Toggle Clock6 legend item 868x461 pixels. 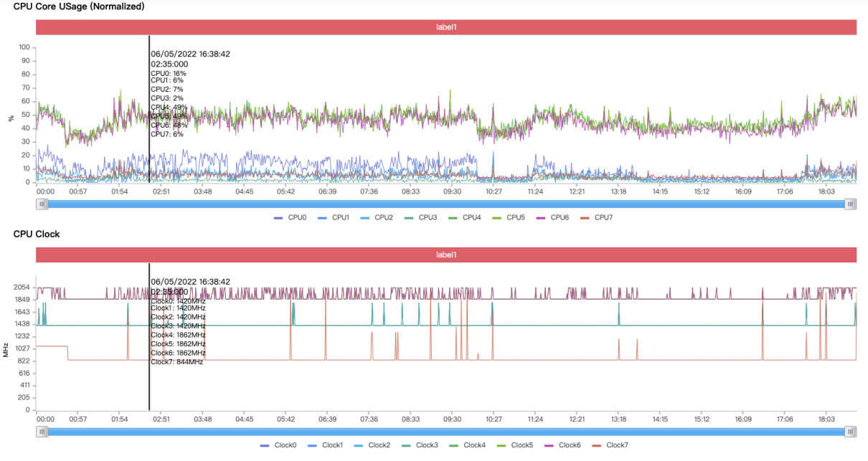click(x=562, y=445)
